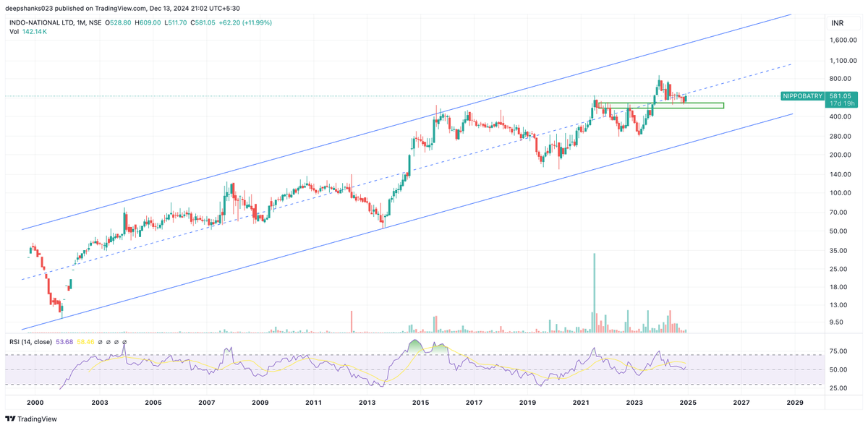Click the 2005 year on time axis
868x428 pixels.
click(153, 402)
